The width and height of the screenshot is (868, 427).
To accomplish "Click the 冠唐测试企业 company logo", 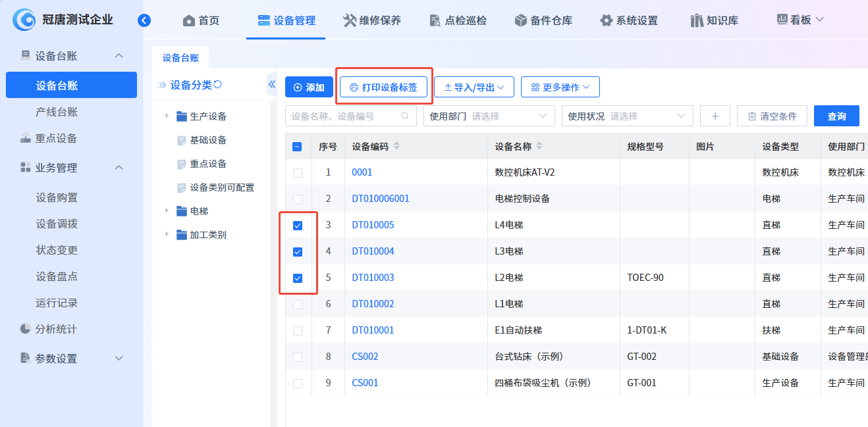I will tap(24, 20).
